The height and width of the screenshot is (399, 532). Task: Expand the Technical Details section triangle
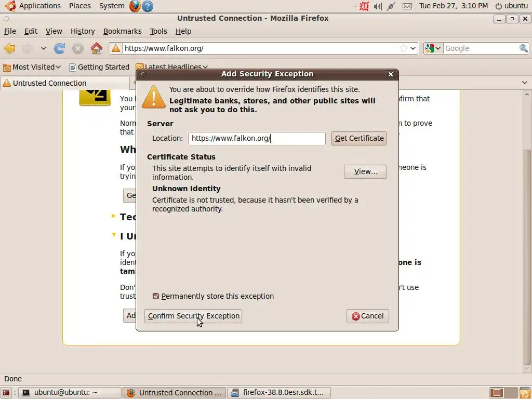point(114,216)
